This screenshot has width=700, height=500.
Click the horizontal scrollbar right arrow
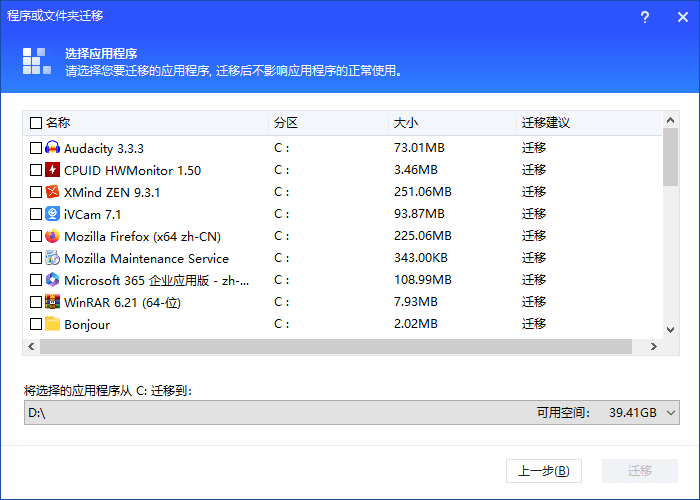654,346
